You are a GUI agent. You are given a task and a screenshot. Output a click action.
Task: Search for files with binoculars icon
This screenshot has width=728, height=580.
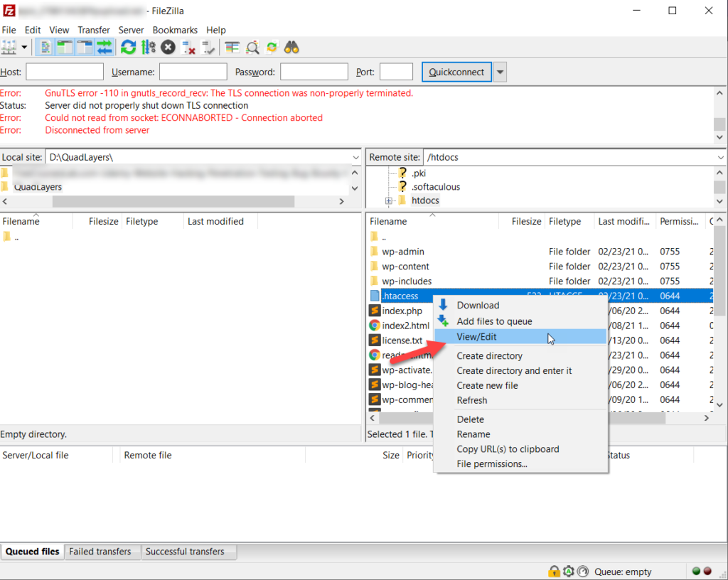291,48
